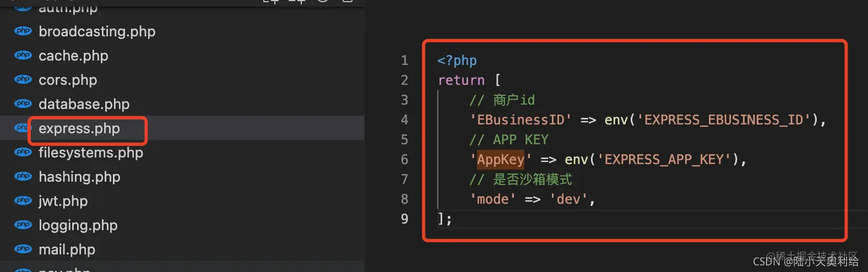
Task: Open mail.php file
Action: pos(67,250)
